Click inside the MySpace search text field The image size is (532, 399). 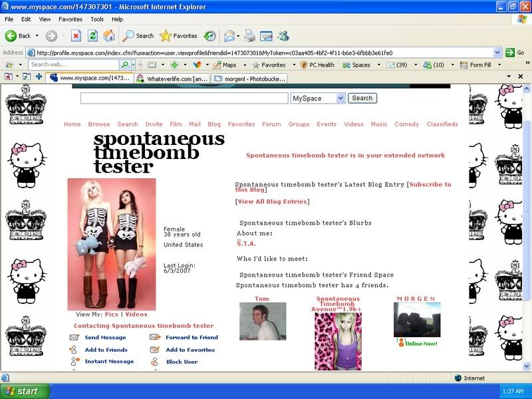184,98
